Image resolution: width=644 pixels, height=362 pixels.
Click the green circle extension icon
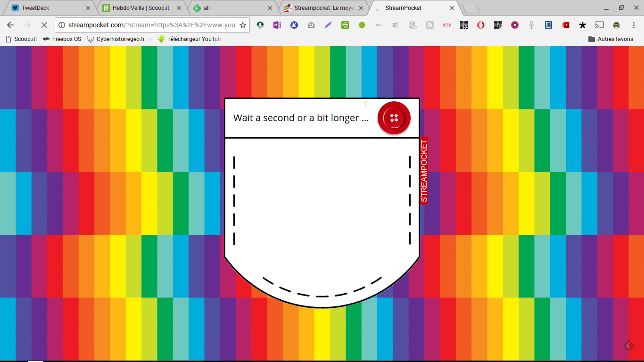(x=362, y=25)
